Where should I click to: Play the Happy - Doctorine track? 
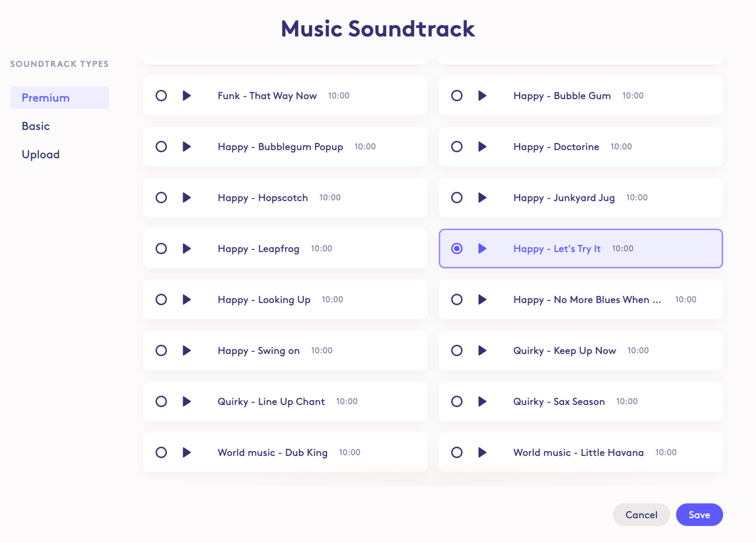click(x=482, y=147)
